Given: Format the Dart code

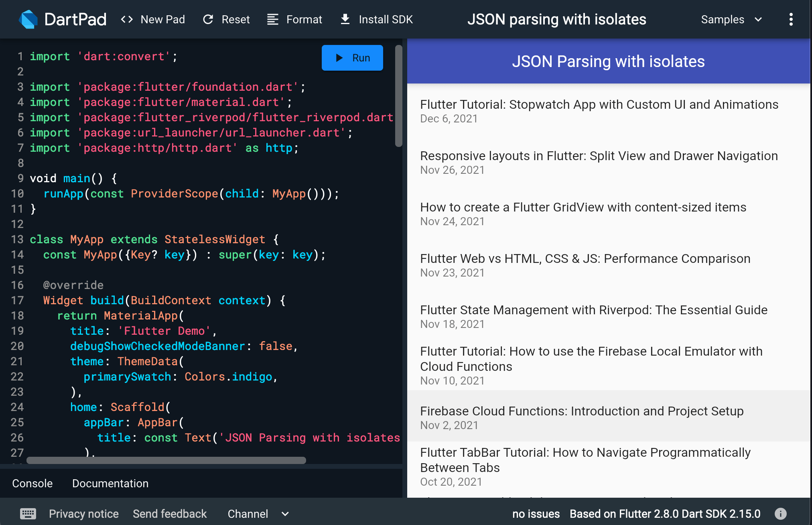Looking at the screenshot, I should pyautogui.click(x=294, y=19).
